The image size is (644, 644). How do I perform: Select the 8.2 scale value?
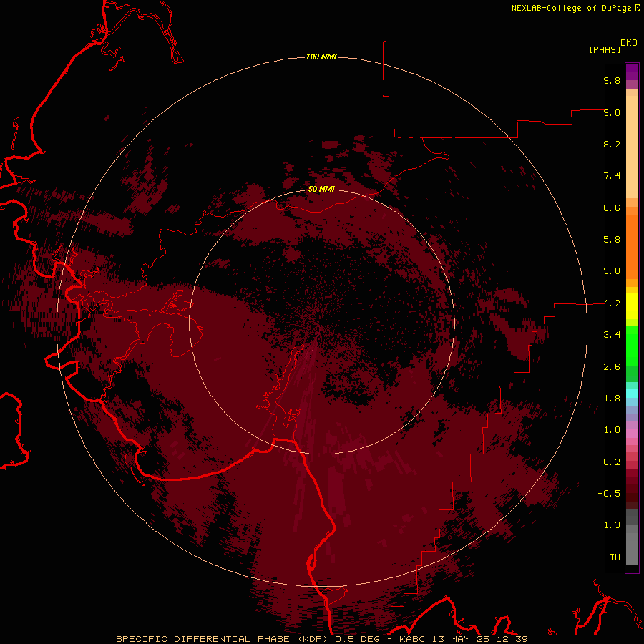612,144
